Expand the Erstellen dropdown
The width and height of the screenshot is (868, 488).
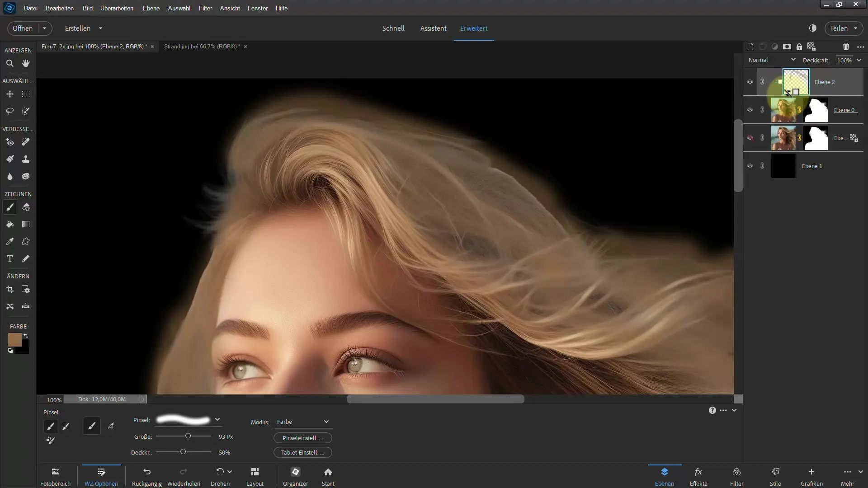(100, 28)
